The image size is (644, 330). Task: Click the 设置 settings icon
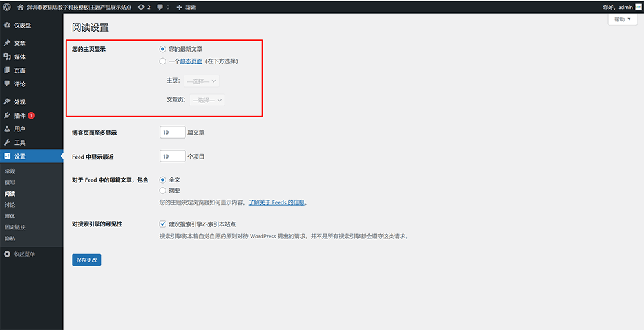click(7, 156)
